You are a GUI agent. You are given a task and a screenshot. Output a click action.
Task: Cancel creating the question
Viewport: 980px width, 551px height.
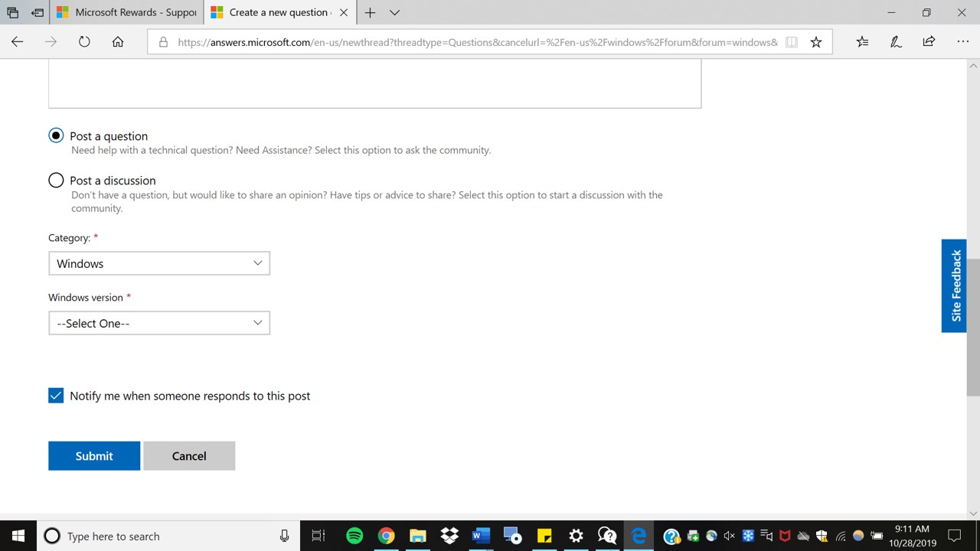click(x=189, y=455)
